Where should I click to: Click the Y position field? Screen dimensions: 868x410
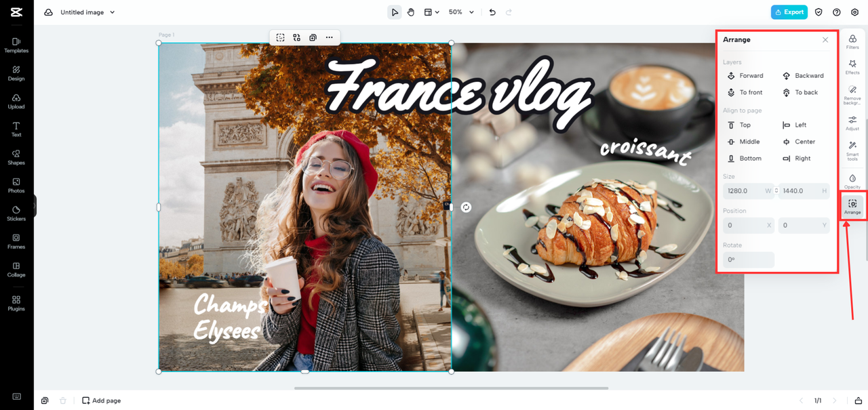pos(804,225)
